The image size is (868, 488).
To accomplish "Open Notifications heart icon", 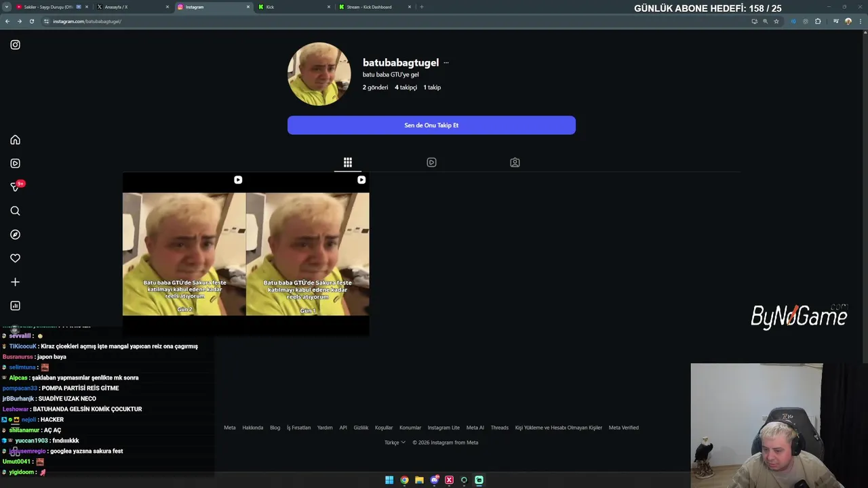I will tap(15, 258).
